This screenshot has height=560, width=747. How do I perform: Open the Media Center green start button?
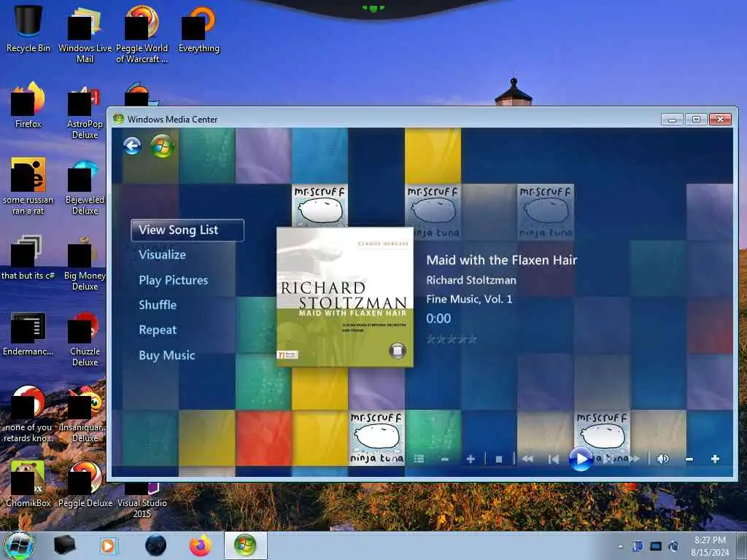[163, 146]
